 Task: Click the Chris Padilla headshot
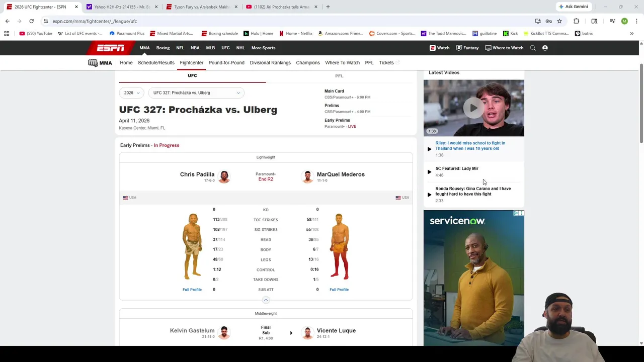224,177
